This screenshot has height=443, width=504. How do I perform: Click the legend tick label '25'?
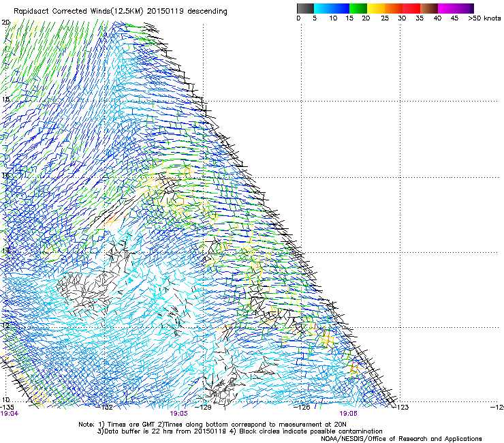pyautogui.click(x=385, y=18)
